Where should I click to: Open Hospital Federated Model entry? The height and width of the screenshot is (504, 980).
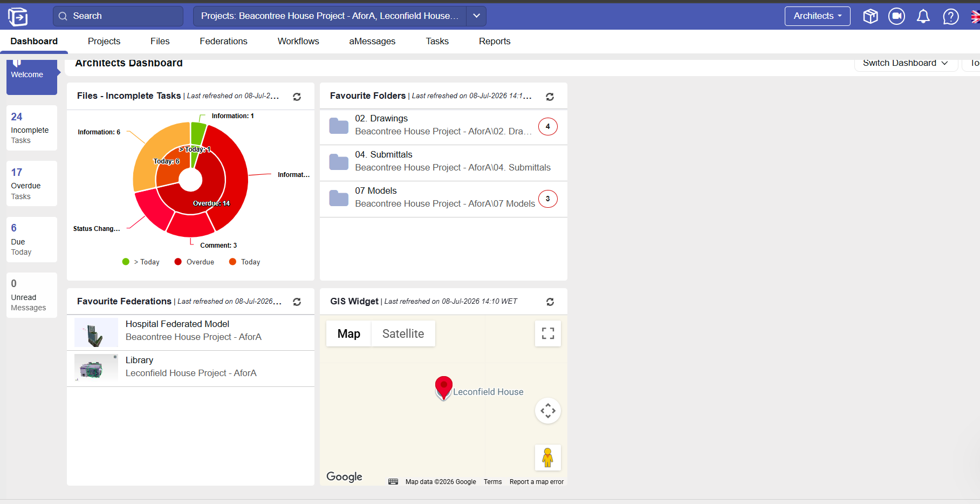click(x=190, y=332)
